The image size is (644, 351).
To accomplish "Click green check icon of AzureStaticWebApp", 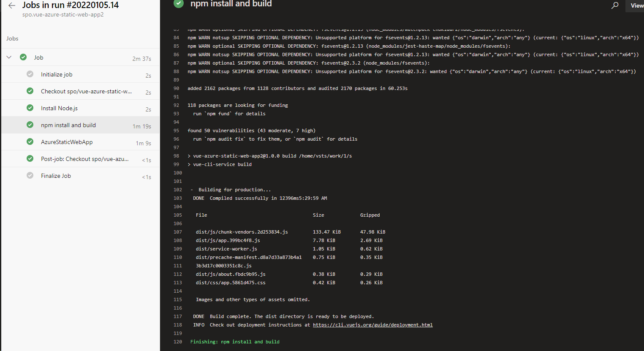I will pyautogui.click(x=30, y=141).
